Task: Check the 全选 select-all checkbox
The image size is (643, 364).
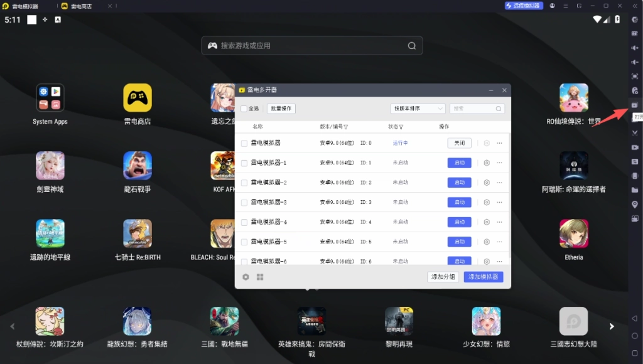Action: [x=242, y=108]
